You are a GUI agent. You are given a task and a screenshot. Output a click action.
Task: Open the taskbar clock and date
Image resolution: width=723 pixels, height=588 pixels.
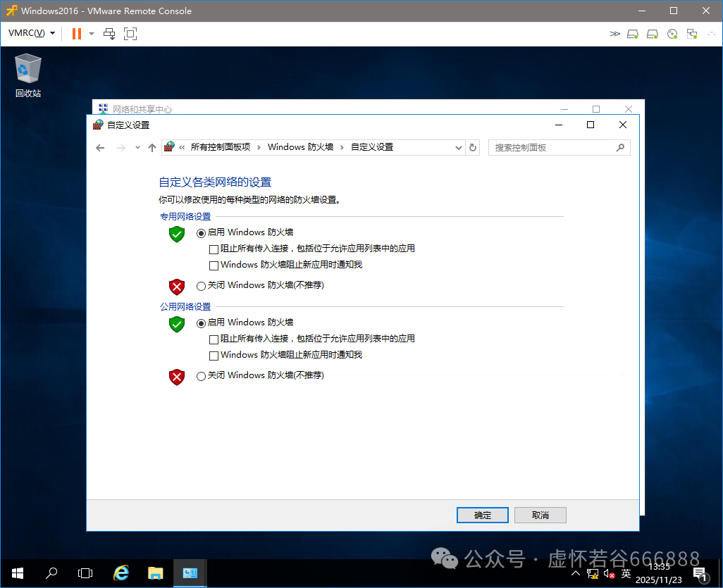click(x=659, y=573)
